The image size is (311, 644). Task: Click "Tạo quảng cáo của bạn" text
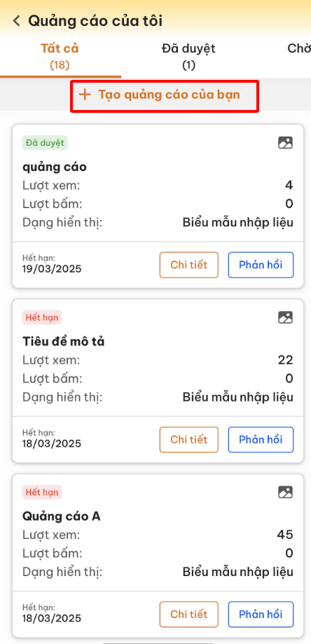point(169,95)
